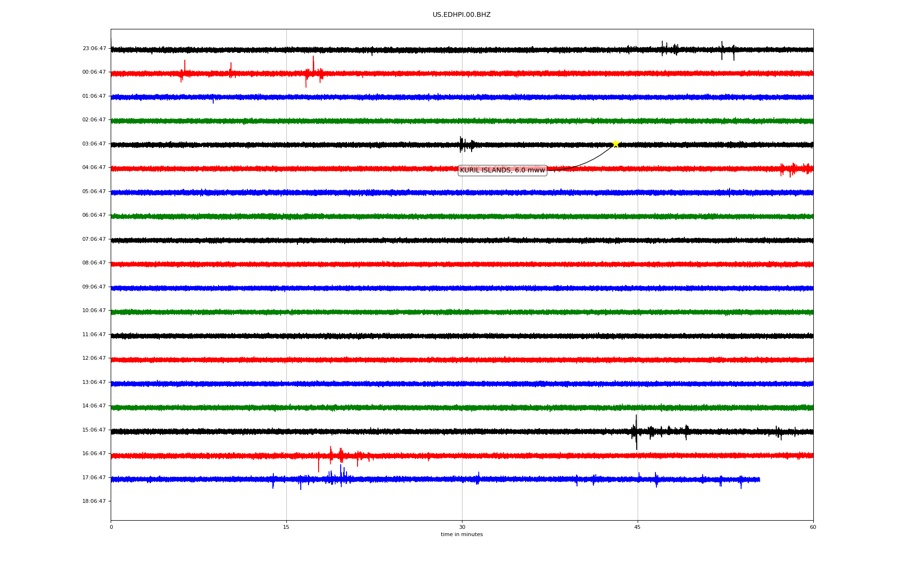Click the red burst ending the 04:06:47 trace
924x578 pixels.
coord(796,169)
